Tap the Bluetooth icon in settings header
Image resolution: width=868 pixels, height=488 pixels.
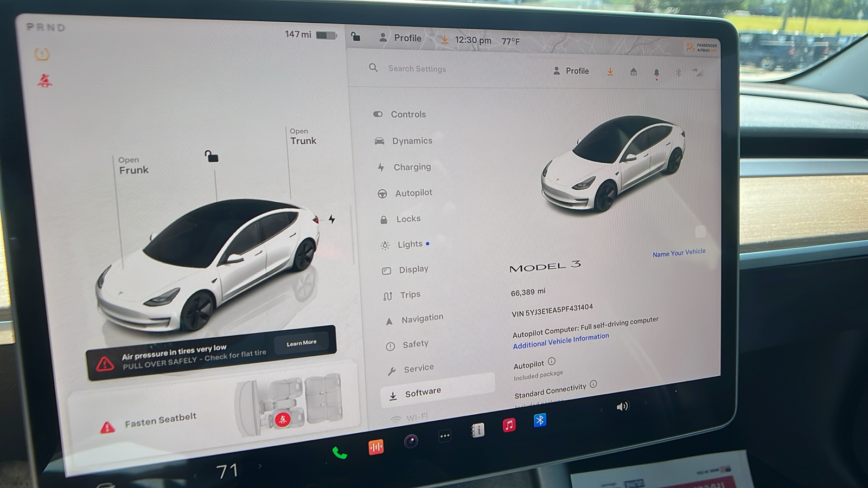[678, 73]
